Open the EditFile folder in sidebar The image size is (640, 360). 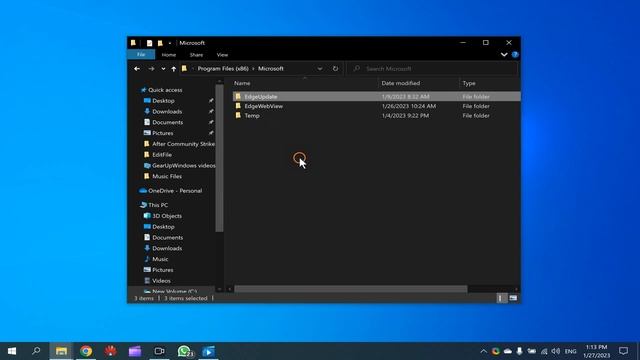point(162,155)
